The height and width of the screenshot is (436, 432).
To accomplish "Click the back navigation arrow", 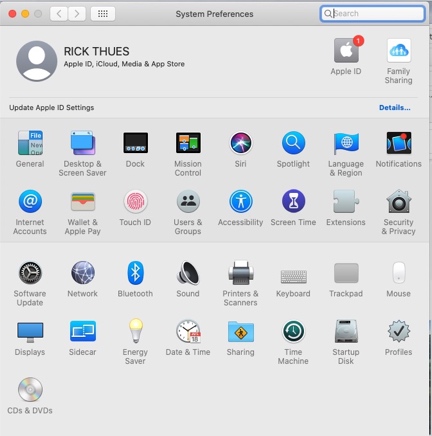I will coord(59,14).
